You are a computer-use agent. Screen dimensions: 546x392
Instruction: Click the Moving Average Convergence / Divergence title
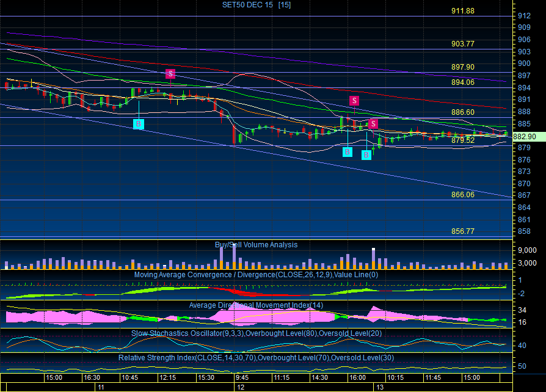pyautogui.click(x=257, y=275)
